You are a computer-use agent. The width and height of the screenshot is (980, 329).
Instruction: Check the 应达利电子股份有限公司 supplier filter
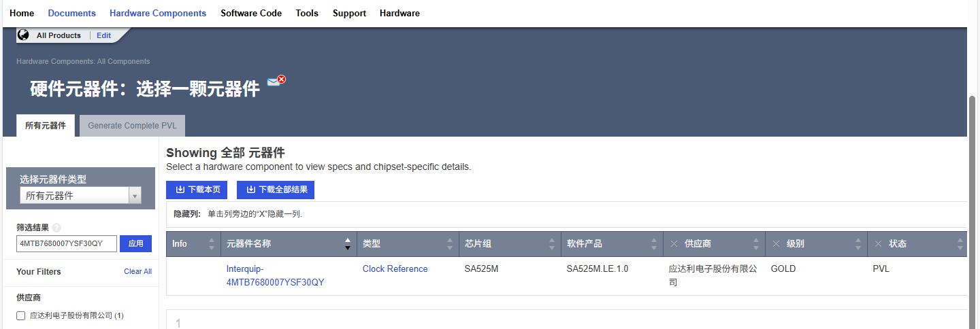click(20, 315)
